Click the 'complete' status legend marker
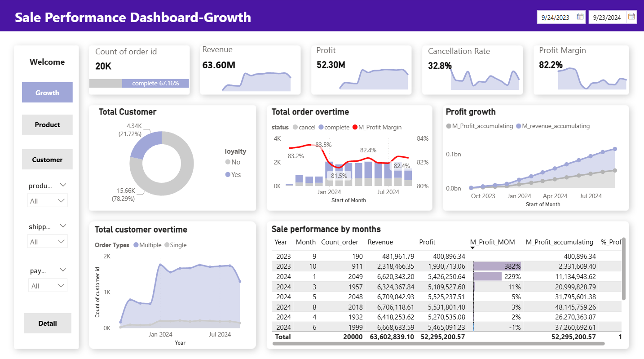This screenshot has height=359, width=644. [321, 127]
